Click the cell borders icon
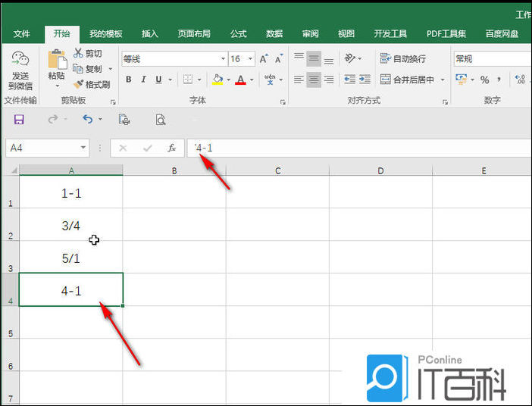The width and height of the screenshot is (532, 406). click(x=188, y=80)
